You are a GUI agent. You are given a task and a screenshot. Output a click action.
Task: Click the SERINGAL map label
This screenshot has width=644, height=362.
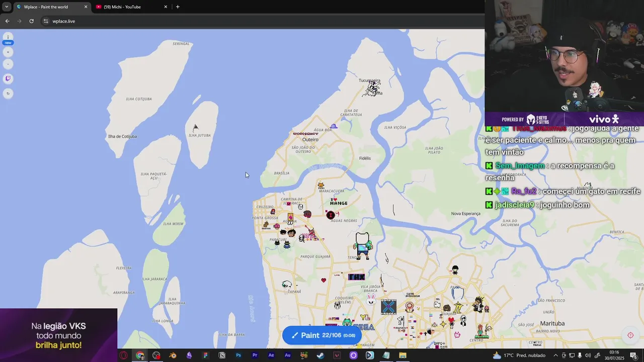tap(181, 44)
